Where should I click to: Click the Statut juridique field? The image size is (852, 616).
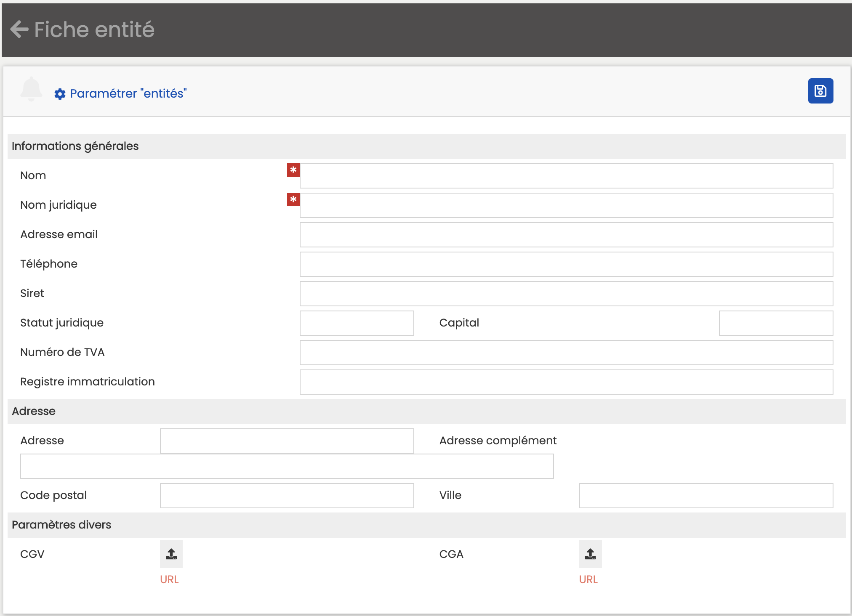point(357,323)
